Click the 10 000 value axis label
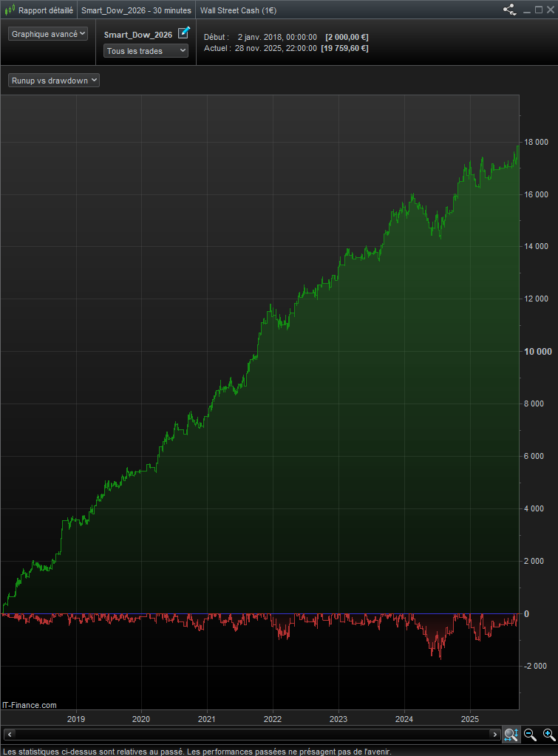 (537, 351)
